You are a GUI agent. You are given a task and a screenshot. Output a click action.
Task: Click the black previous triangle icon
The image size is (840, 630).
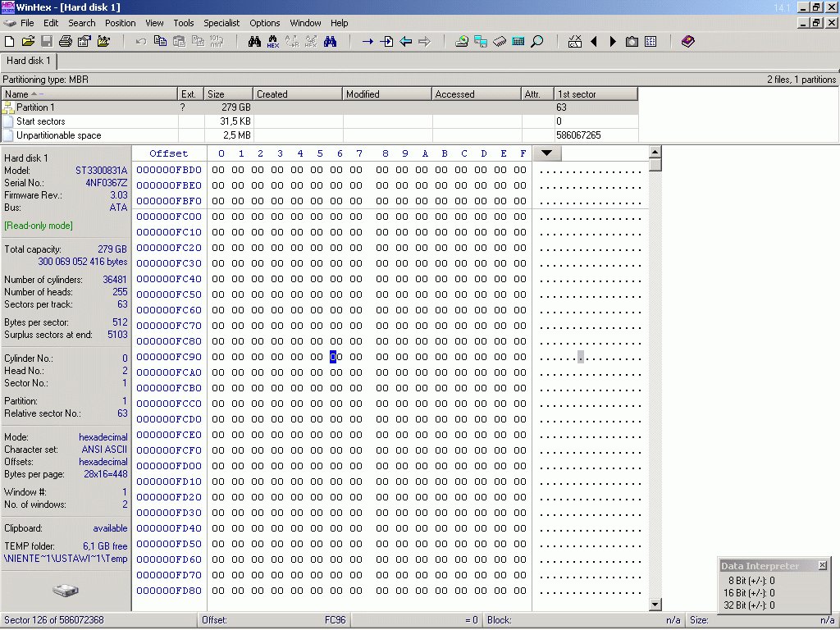click(594, 41)
